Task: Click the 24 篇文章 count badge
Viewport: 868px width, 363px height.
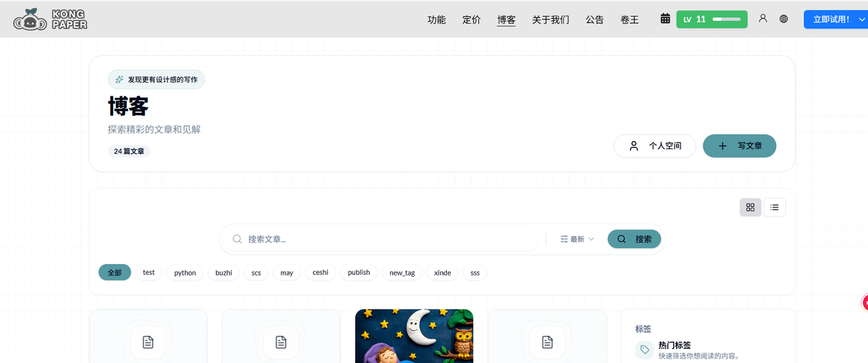Action: [x=129, y=151]
